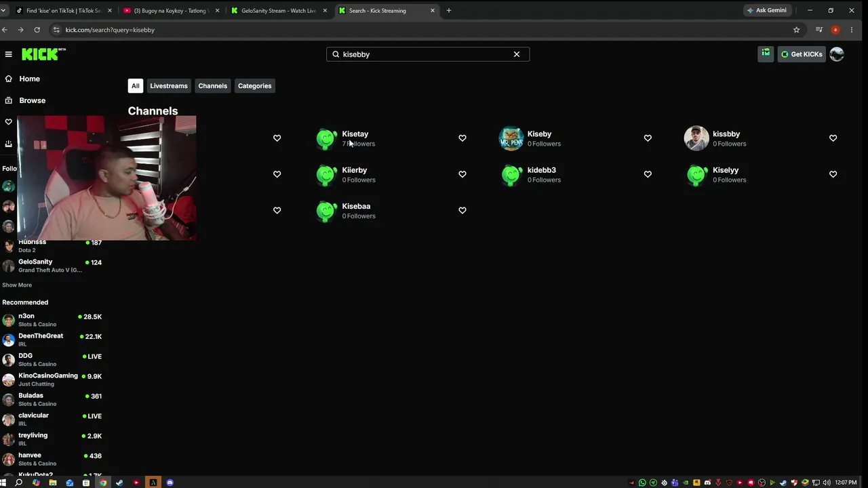Reload the current page
The width and height of the screenshot is (868, 488).
(x=37, y=30)
